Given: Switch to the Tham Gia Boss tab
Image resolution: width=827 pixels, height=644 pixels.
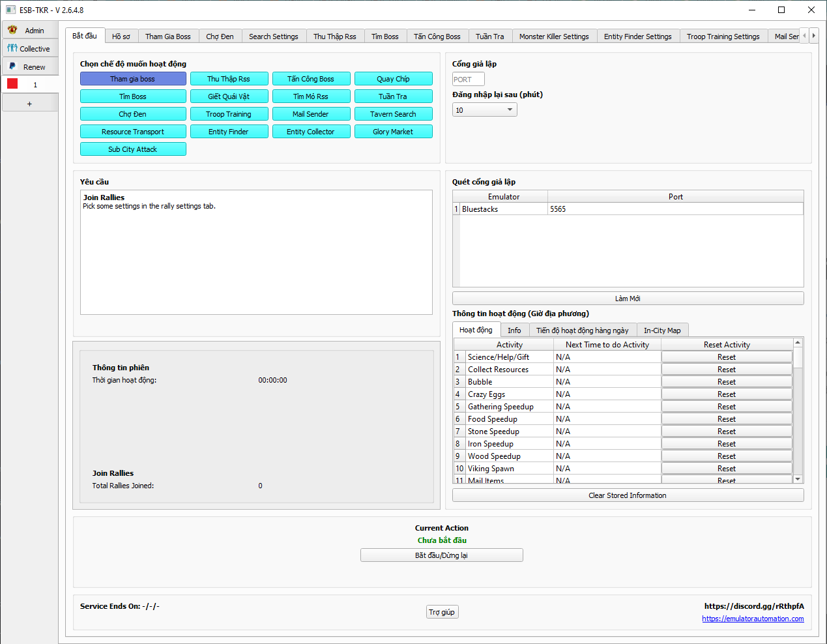Looking at the screenshot, I should pyautogui.click(x=168, y=37).
